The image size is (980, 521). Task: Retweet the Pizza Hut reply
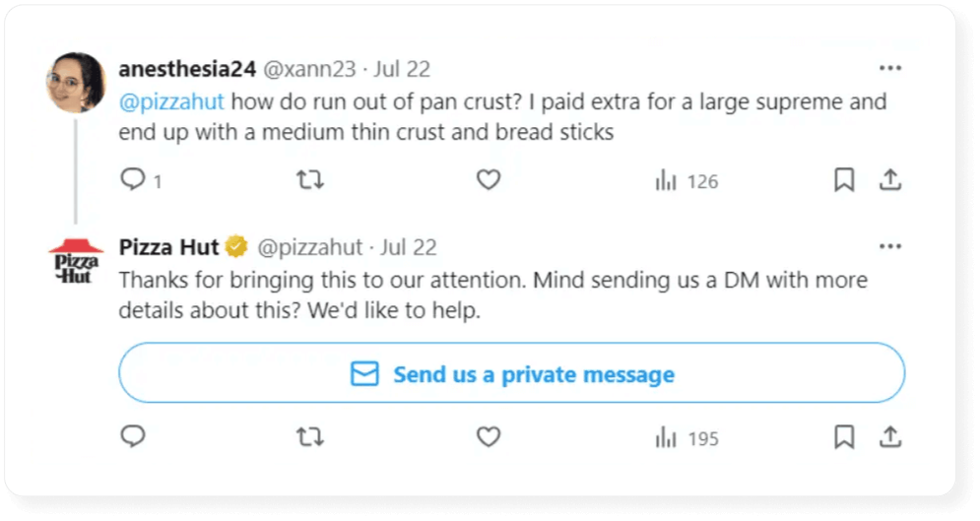click(x=310, y=437)
